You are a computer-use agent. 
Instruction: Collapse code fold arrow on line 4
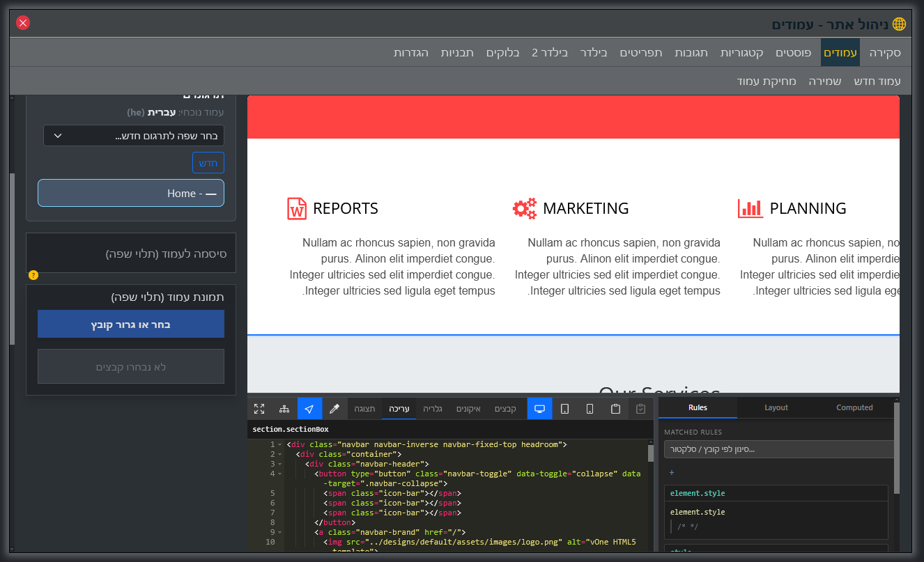279,474
